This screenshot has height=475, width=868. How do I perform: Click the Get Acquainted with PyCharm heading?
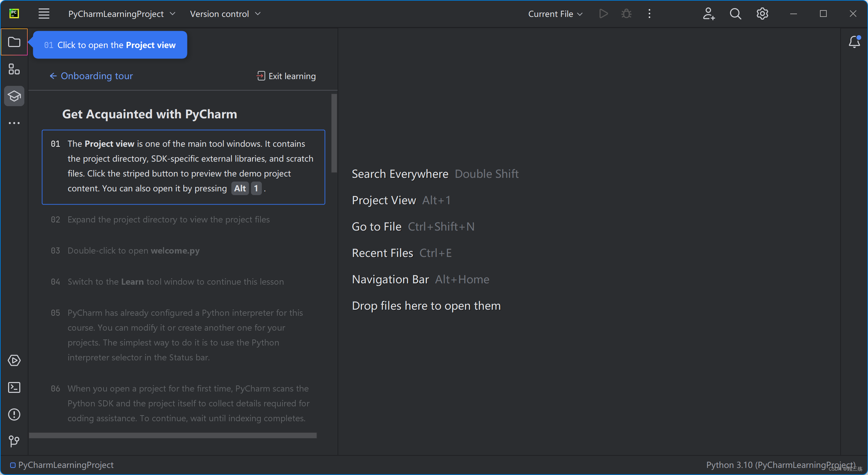coord(150,114)
